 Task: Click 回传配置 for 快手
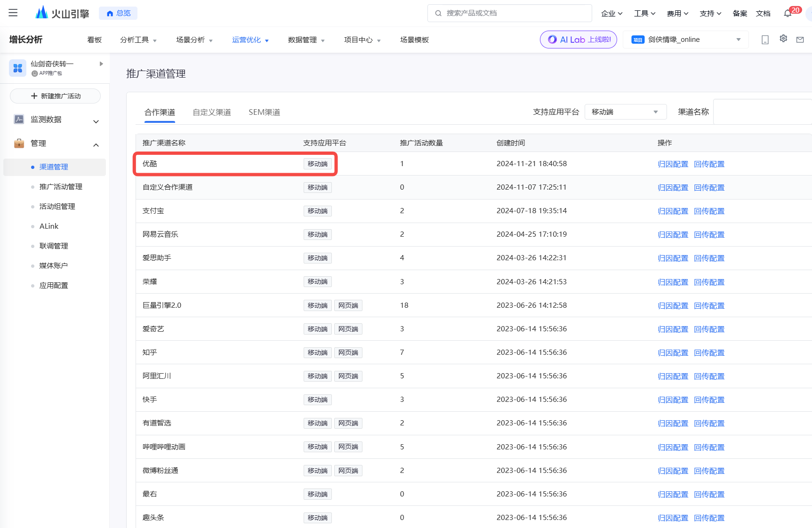click(x=709, y=400)
